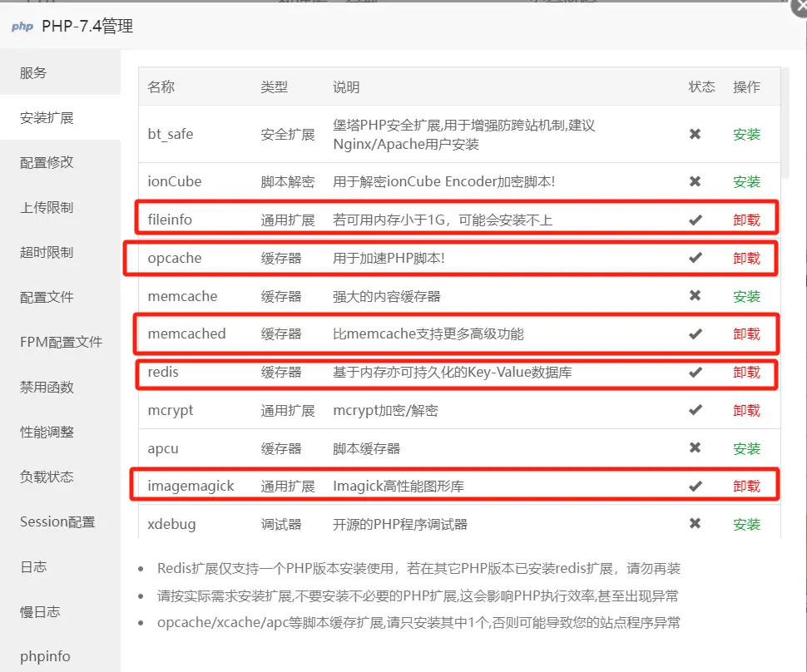807x672 pixels.
Task: Uninstall the imagemagick extension
Action: tap(746, 486)
